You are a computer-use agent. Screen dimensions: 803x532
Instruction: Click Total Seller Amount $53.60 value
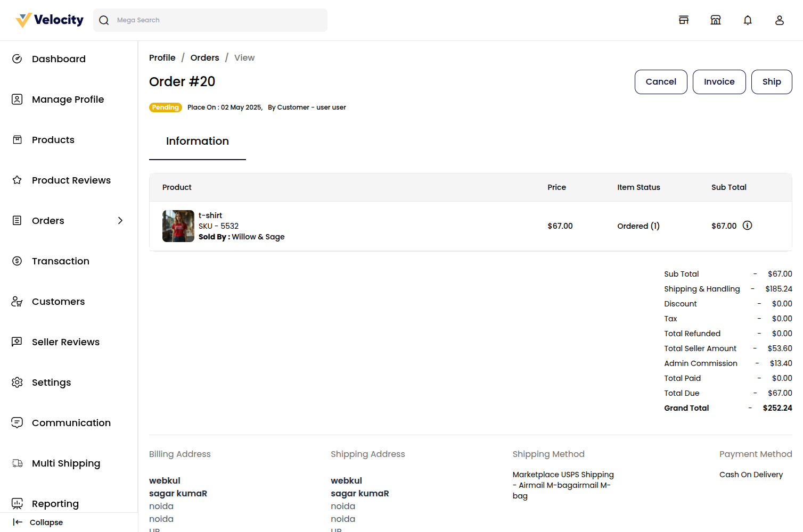780,348
